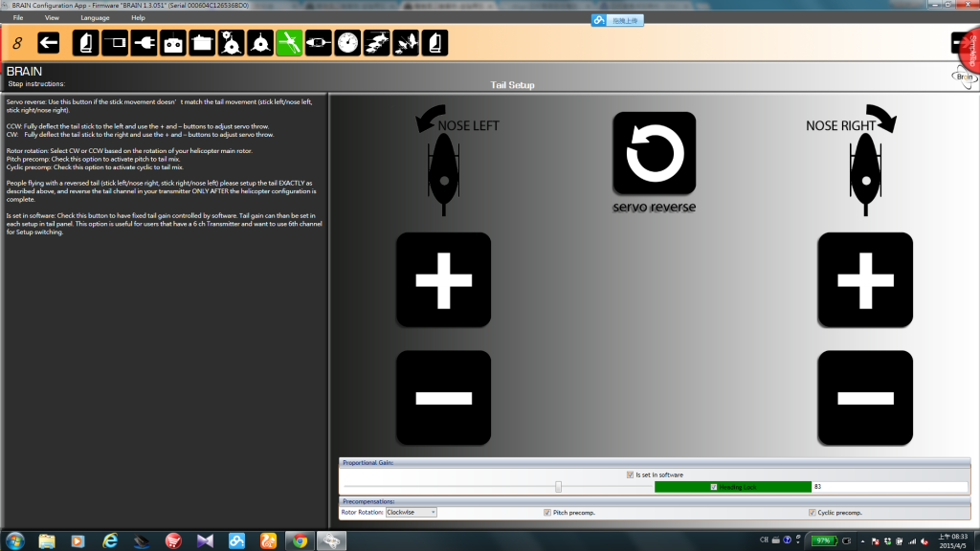Click the Rotor Rotation label
The image size is (980, 551).
362,513
